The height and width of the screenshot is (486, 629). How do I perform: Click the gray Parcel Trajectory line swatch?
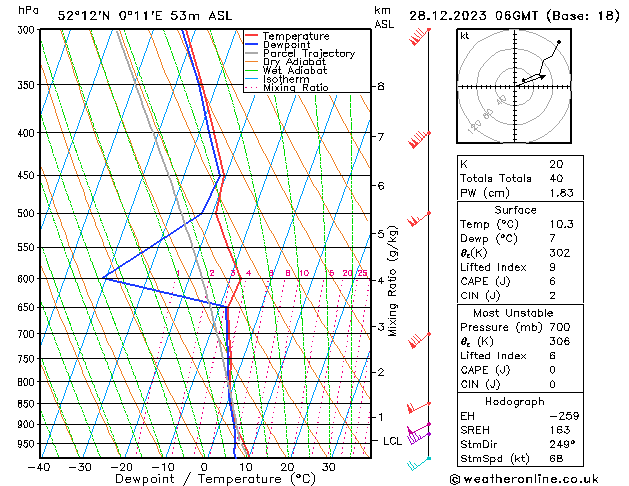click(252, 53)
